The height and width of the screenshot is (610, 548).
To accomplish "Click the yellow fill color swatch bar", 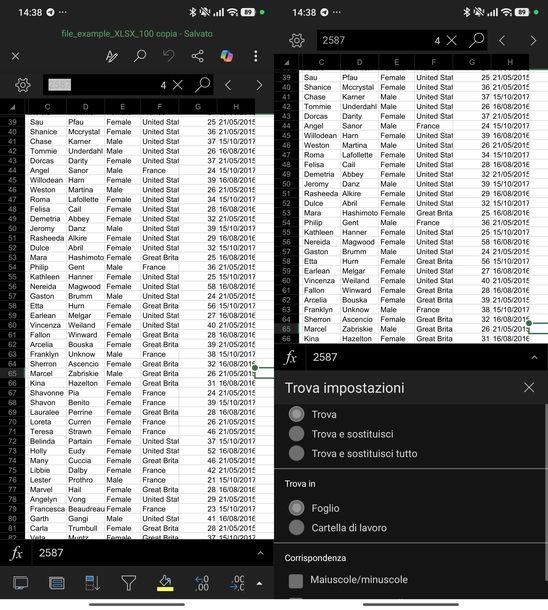I will pos(165,589).
